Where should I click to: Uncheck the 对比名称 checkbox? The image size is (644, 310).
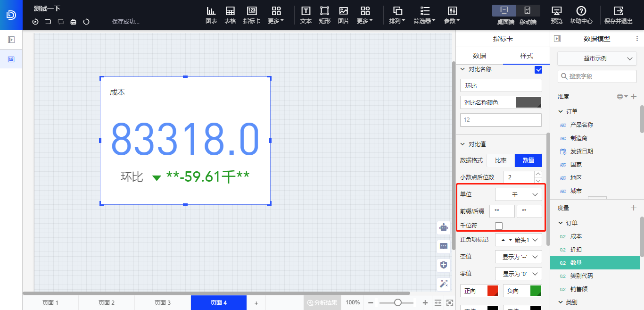coord(538,70)
